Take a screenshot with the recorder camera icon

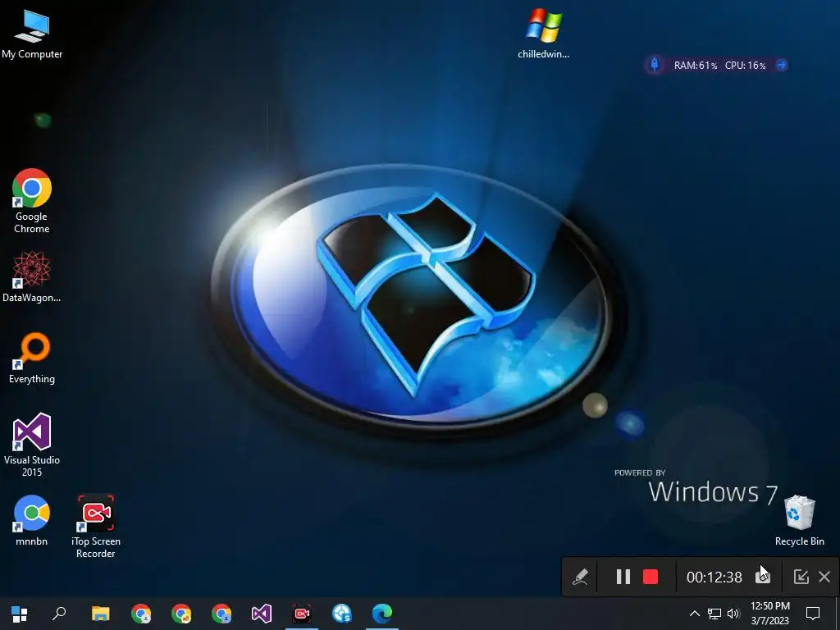coord(763,577)
